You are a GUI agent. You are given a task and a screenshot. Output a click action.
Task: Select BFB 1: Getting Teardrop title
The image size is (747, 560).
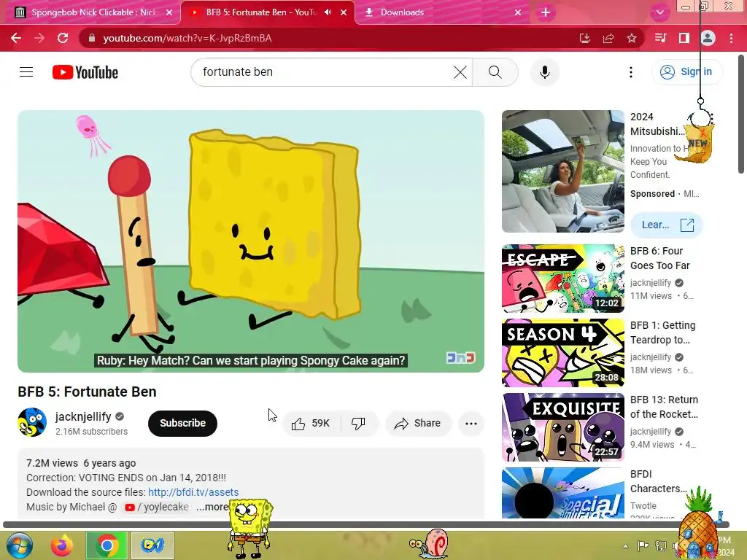pyautogui.click(x=662, y=332)
